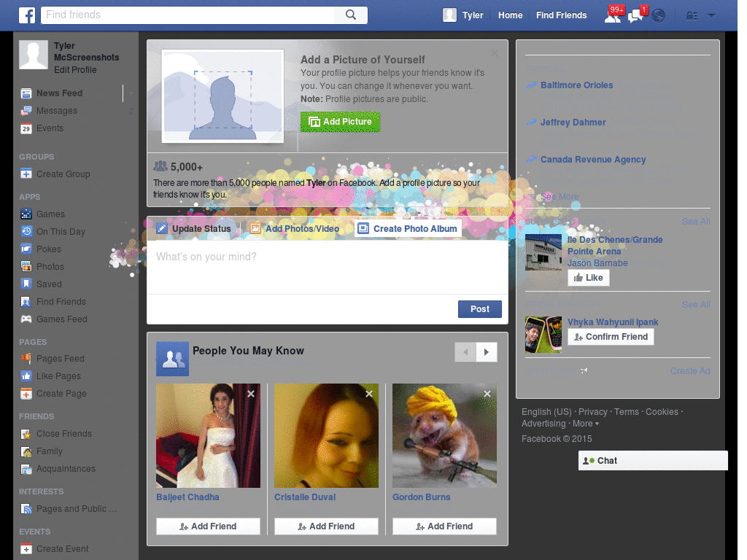The image size is (747, 560).
Task: Open the Chat bar
Action: (653, 461)
